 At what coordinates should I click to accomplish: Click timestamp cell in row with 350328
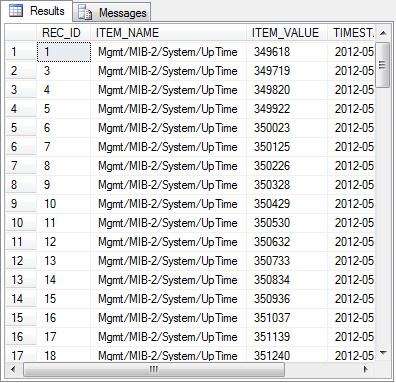tap(351, 185)
